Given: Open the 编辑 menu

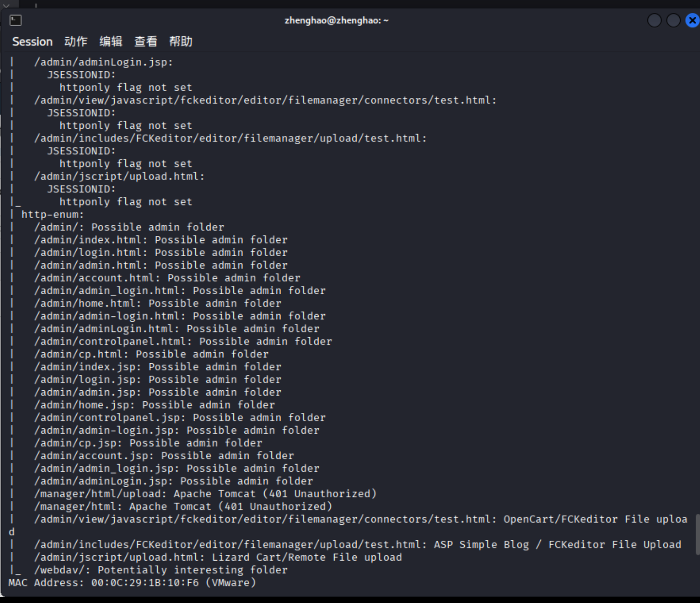Looking at the screenshot, I should [111, 41].
